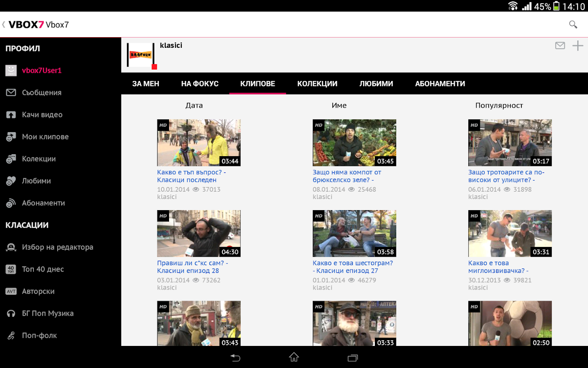588x368 pixels.
Task: Open the search icon in the top bar
Action: pos(573,25)
